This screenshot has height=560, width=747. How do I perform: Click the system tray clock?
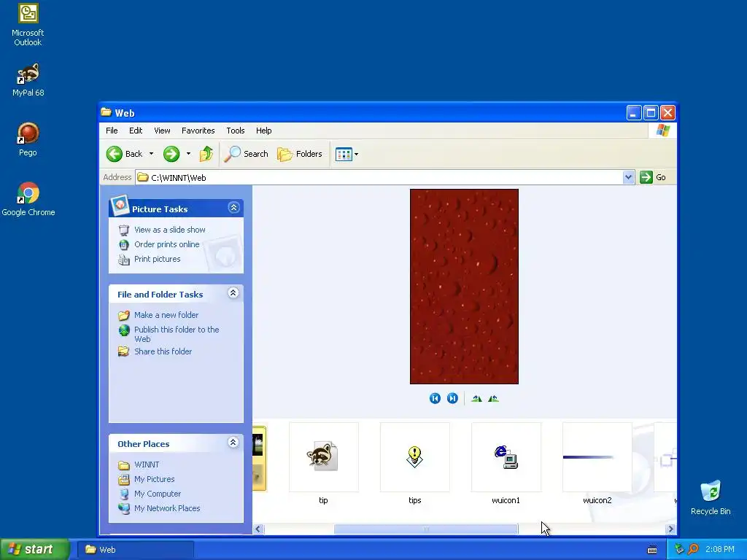pyautogui.click(x=720, y=549)
